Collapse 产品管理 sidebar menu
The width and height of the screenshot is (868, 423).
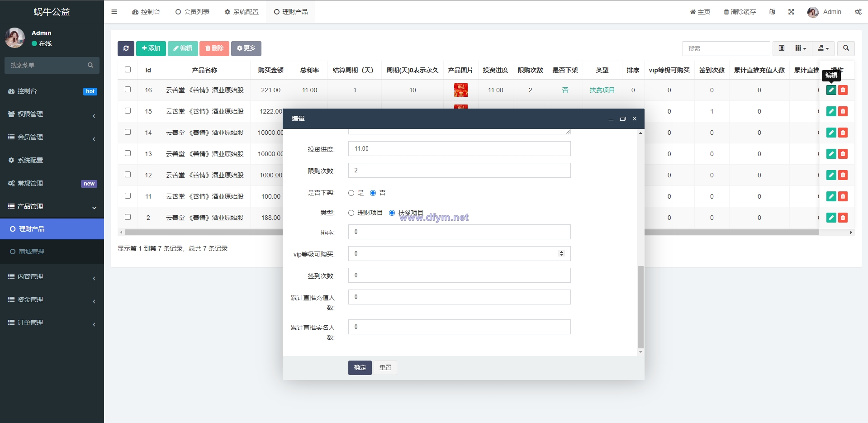tap(52, 206)
